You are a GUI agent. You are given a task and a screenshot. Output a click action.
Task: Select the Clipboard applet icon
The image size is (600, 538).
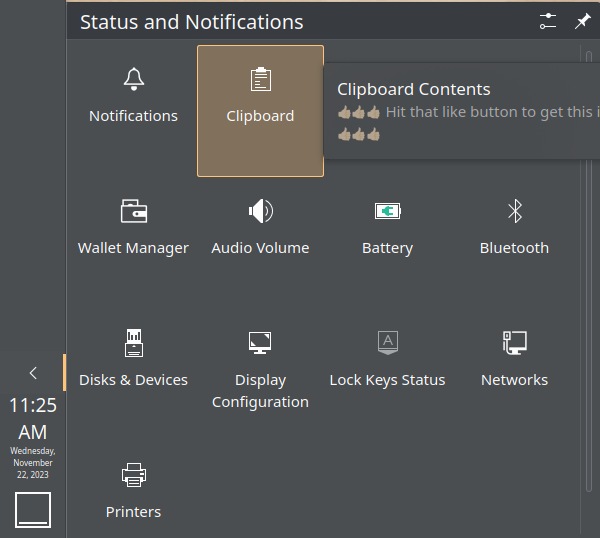[x=261, y=79]
